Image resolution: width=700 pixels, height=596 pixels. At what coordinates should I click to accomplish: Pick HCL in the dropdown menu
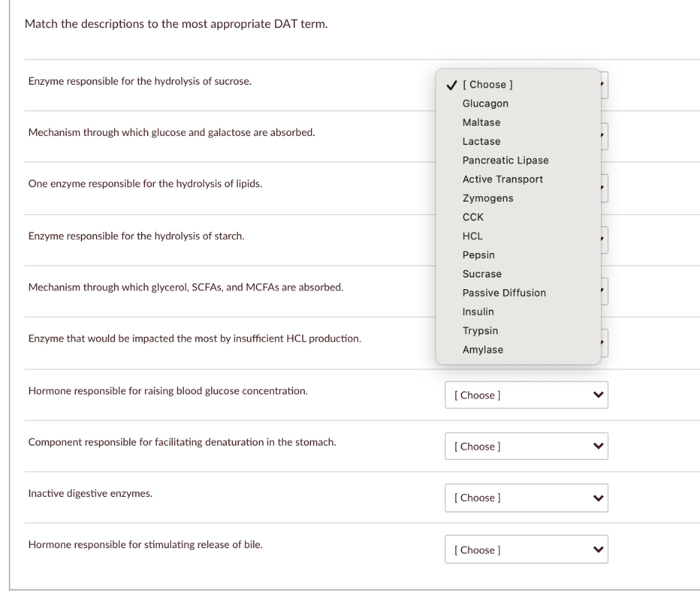471,236
